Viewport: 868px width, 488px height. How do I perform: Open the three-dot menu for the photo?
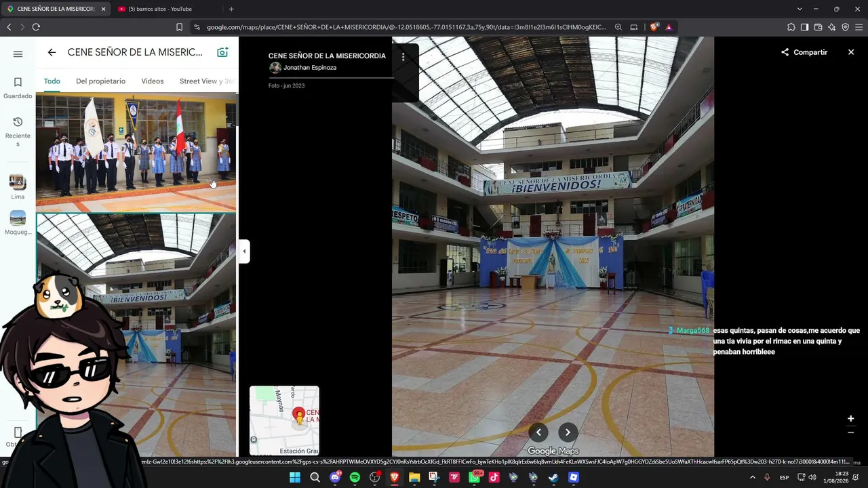click(403, 57)
